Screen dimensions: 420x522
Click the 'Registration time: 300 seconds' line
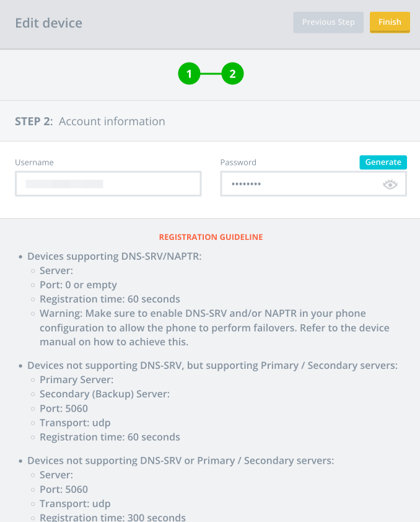click(113, 517)
